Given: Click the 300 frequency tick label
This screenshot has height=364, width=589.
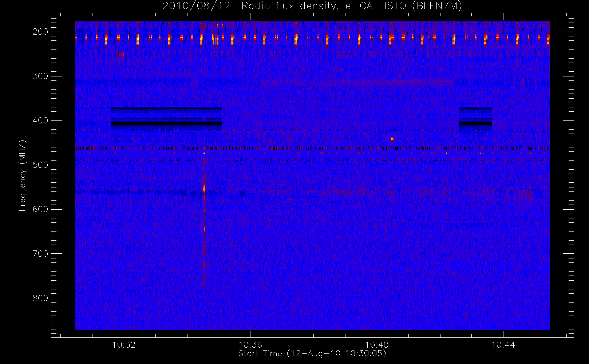Looking at the screenshot, I should (40, 76).
